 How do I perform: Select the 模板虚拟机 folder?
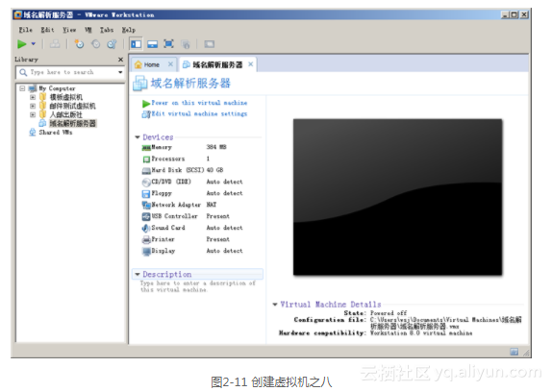point(65,97)
